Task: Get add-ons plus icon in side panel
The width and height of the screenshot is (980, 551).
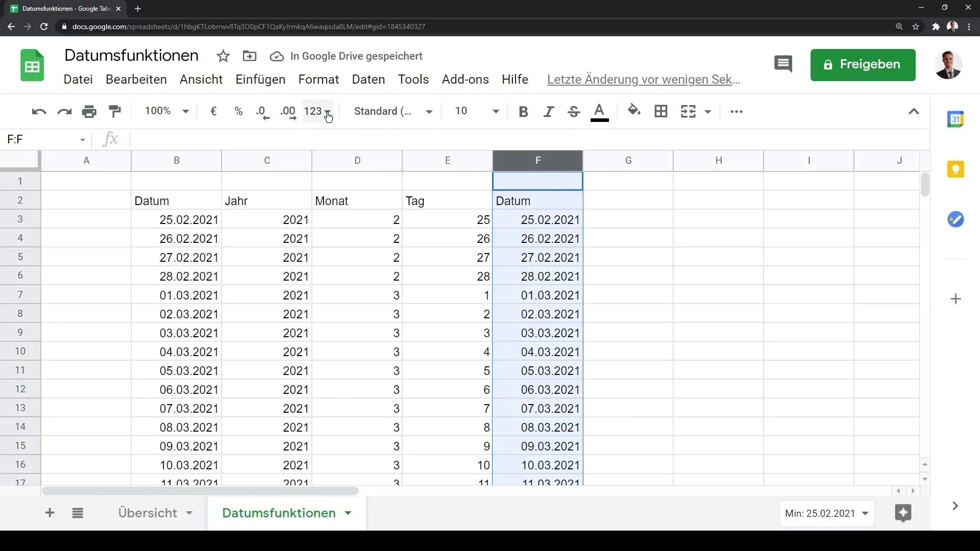Action: (956, 299)
